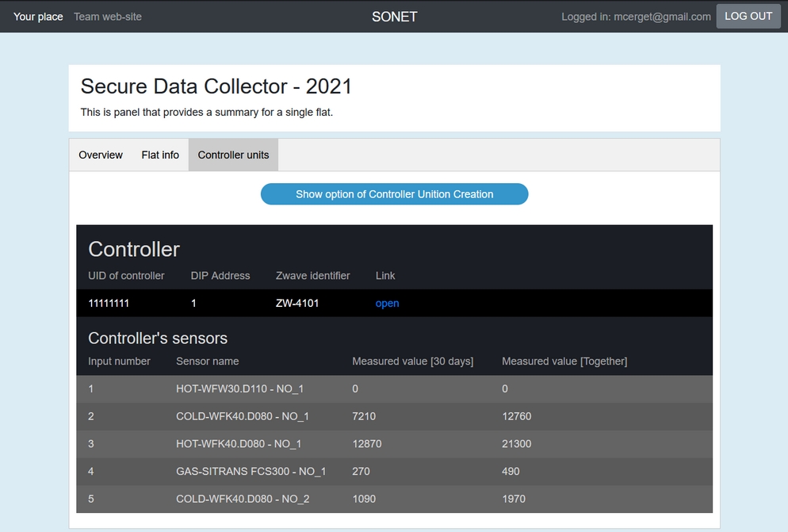Click the Zwave identifier ZW-4101 cell
Screen dimensions: 788x532
tap(297, 304)
